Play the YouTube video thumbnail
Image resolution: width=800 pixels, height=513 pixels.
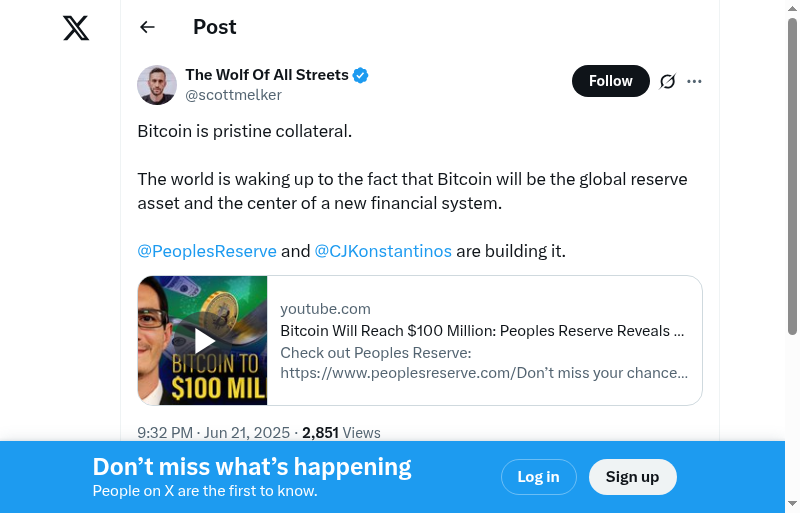tap(203, 340)
